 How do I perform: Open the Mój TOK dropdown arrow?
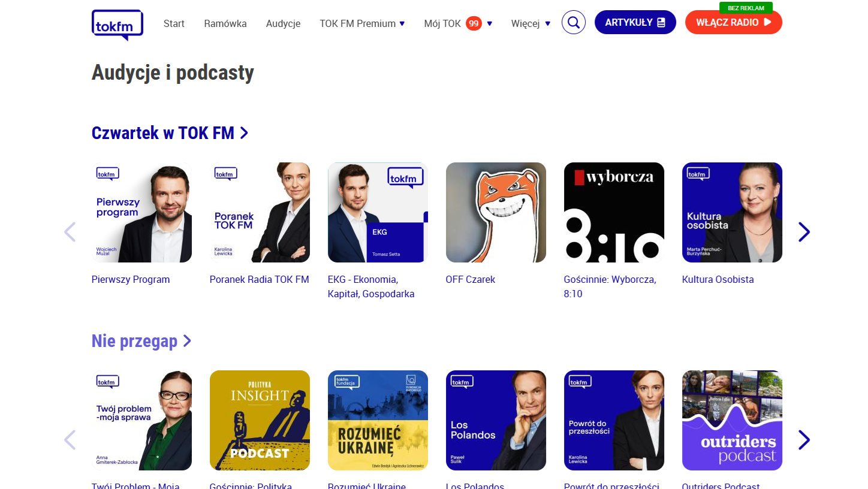pyautogui.click(x=490, y=23)
